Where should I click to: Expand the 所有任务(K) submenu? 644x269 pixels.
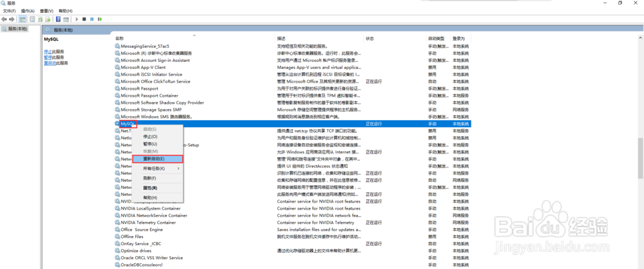click(158, 168)
